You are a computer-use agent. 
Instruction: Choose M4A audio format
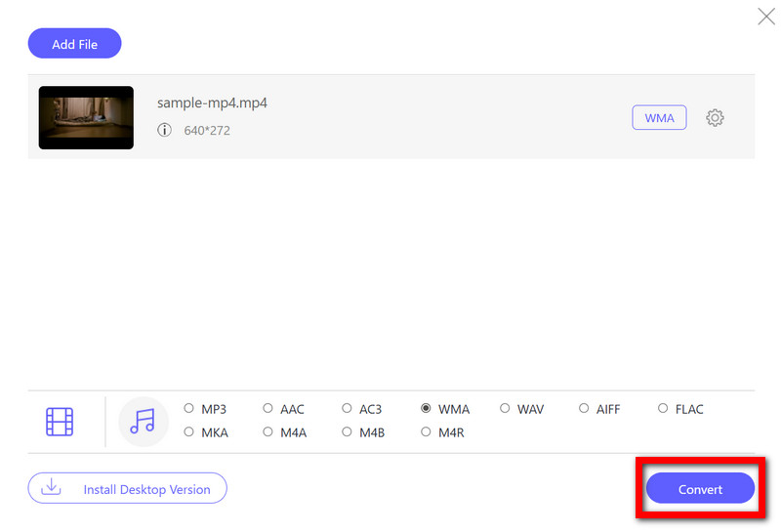coord(268,432)
